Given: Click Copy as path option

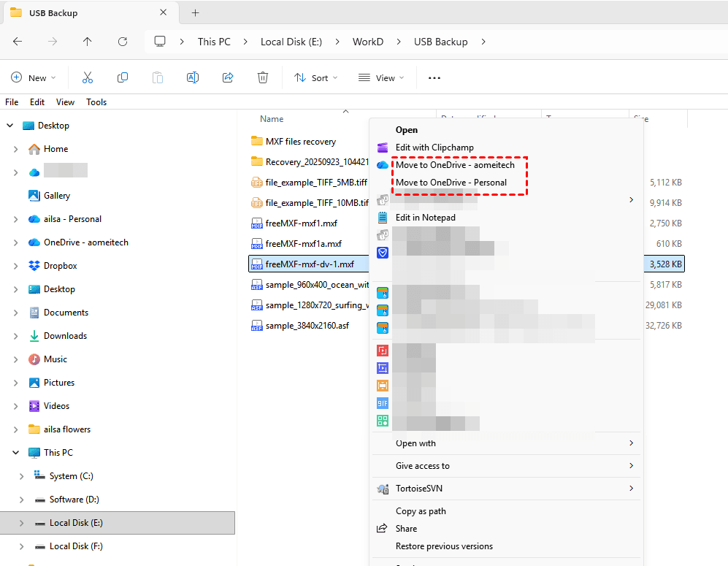Looking at the screenshot, I should 421,511.
